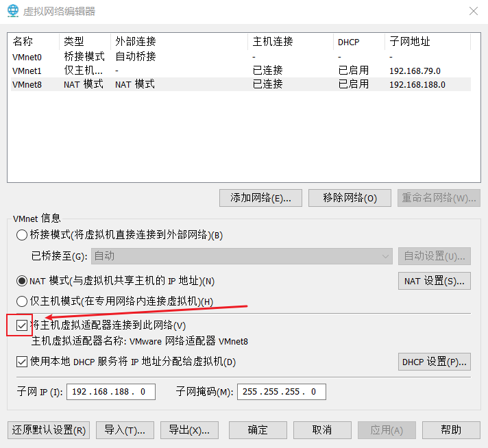Click the 重命名网络(W)... button

point(439,198)
